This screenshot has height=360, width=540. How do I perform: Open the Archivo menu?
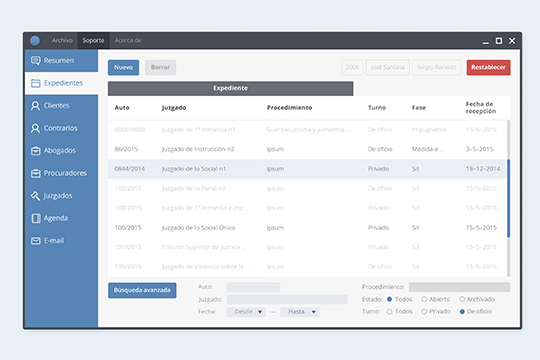62,40
